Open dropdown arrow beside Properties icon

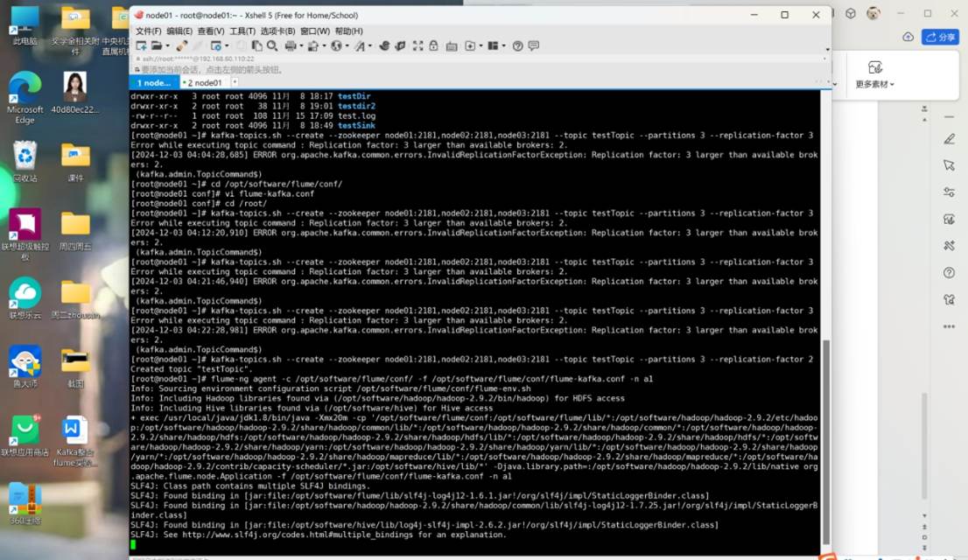[x=227, y=45]
